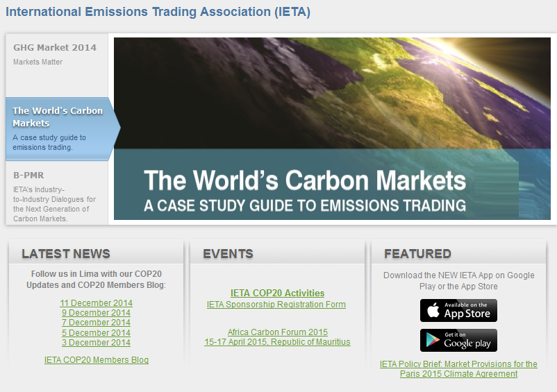Select the B-PMR slide tab
Image resolution: width=557 pixels, height=392 pixels.
pos(56,196)
